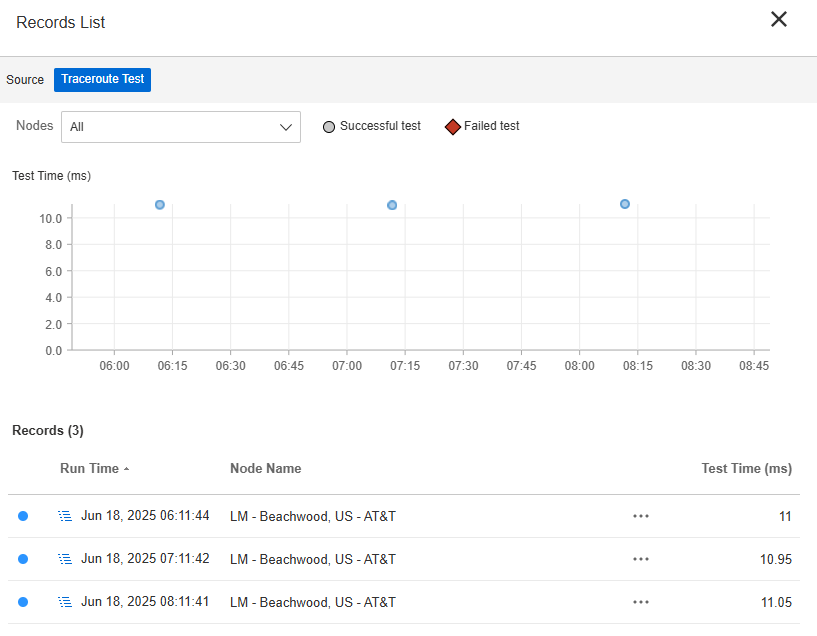
Task: Open details list icon for 07:11:42 record
Action: coord(65,559)
